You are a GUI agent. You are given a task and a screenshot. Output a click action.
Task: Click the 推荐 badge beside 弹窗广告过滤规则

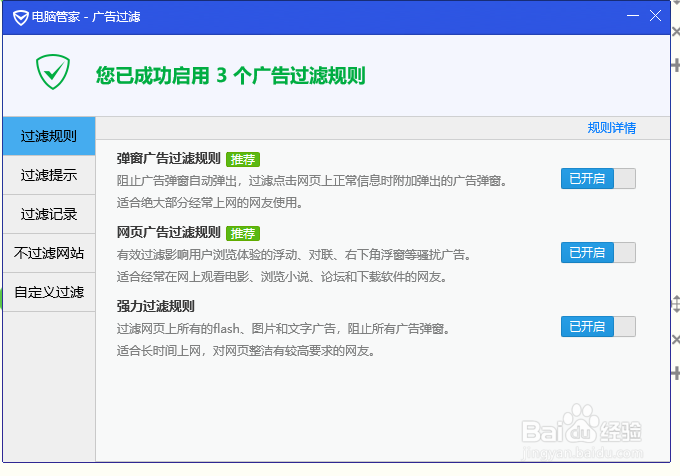coord(243,160)
